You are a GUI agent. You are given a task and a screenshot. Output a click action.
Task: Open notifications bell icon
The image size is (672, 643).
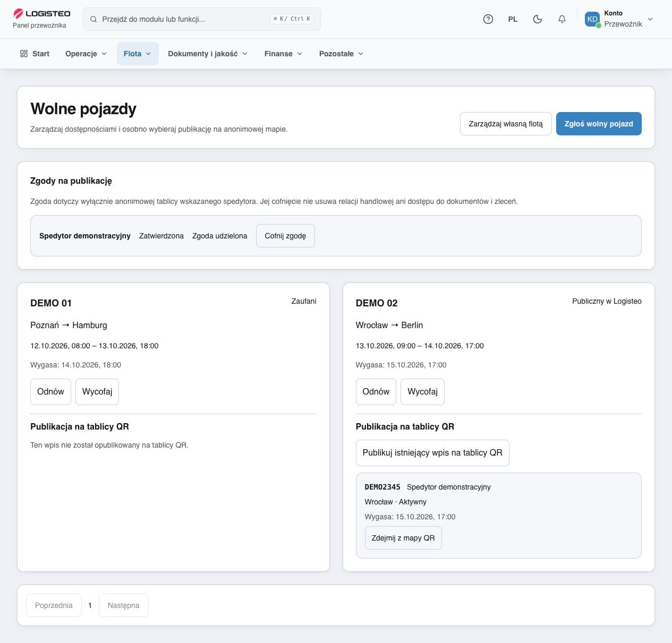point(562,19)
